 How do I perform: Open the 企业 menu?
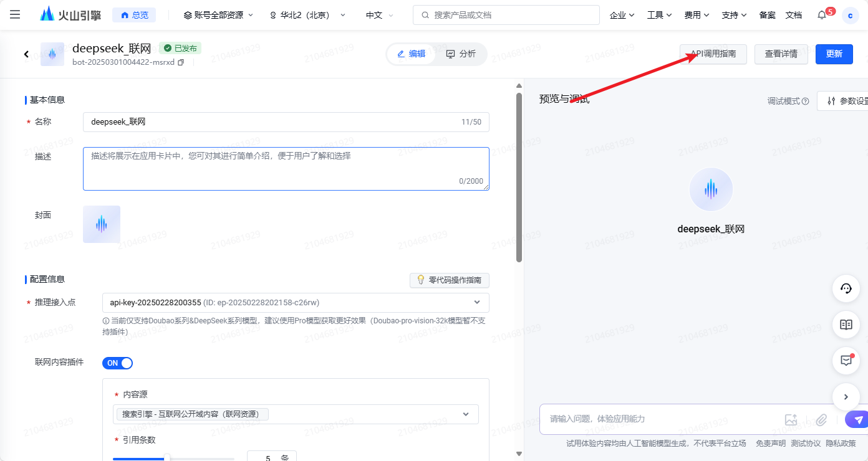coord(622,15)
